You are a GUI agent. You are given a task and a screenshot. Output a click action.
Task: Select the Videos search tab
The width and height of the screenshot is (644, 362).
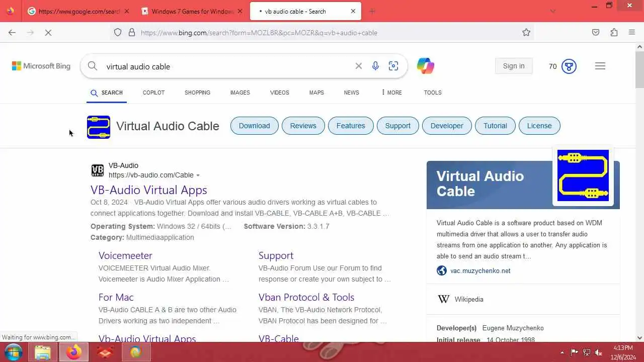(x=279, y=93)
